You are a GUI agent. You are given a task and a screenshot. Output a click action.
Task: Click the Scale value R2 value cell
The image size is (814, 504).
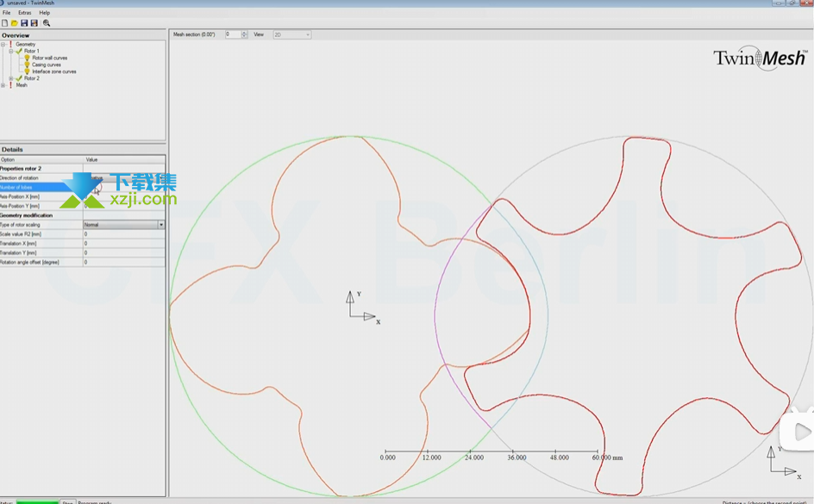124,233
